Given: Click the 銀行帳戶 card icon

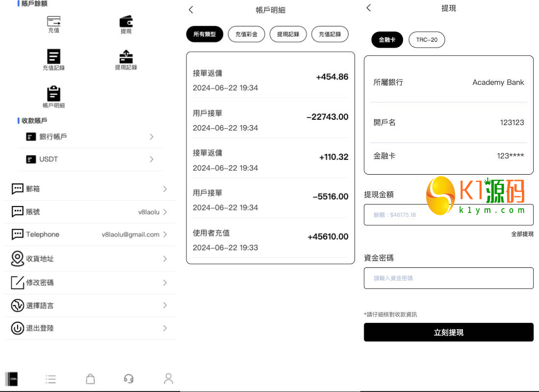Looking at the screenshot, I should click(31, 137).
